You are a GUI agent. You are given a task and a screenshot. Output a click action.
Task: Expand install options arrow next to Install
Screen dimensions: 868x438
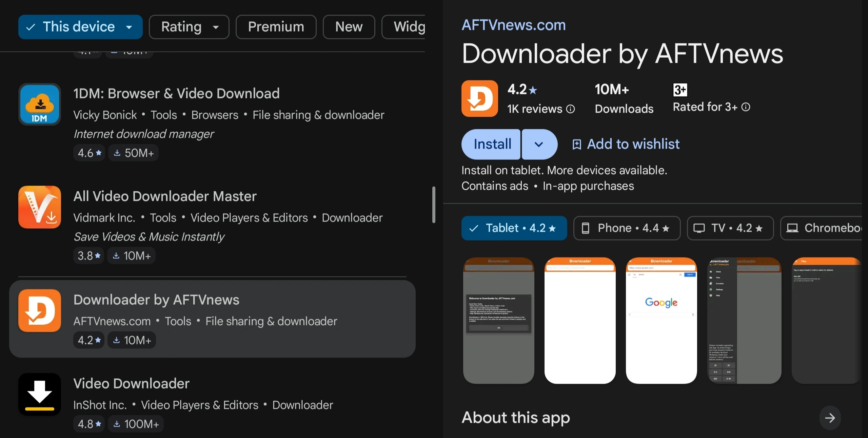pos(539,144)
